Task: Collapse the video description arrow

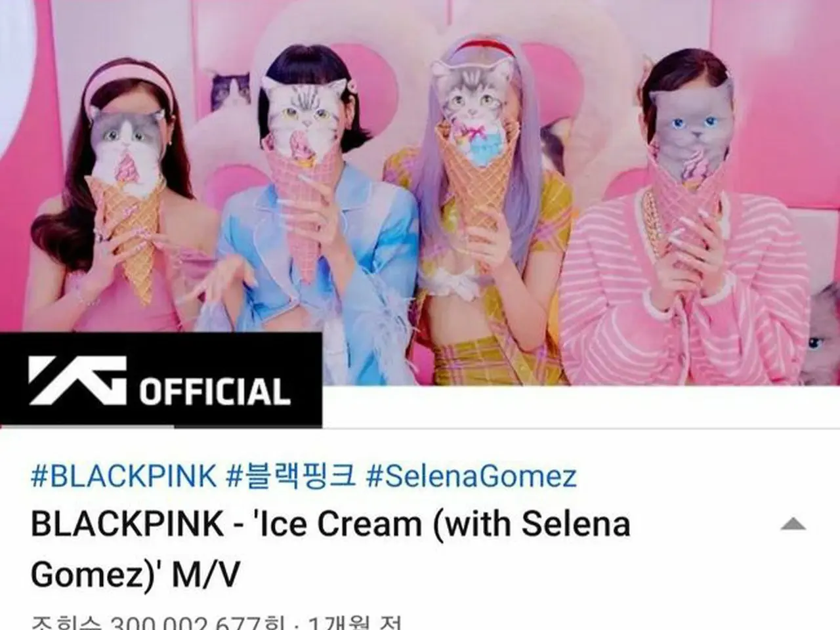Action: (793, 524)
